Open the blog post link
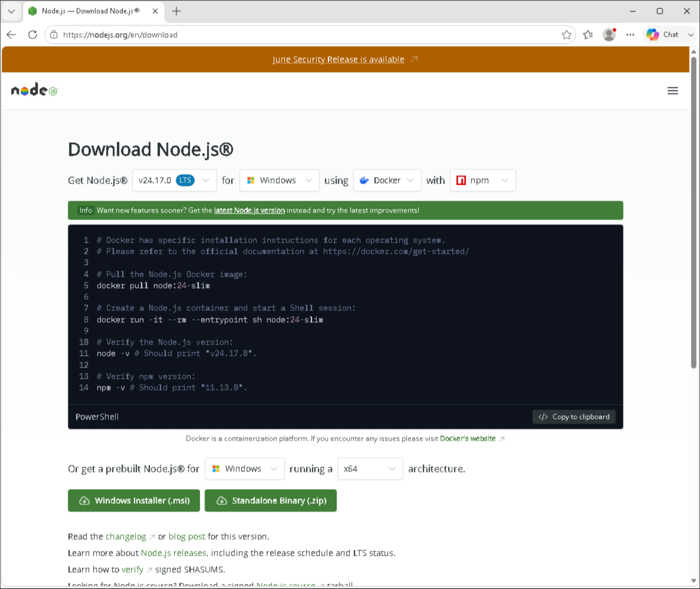Viewport: 700px width, 589px height. pos(187,536)
